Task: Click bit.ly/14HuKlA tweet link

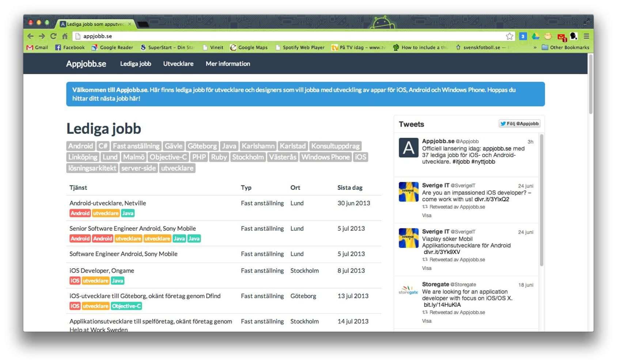Action: 442,305
